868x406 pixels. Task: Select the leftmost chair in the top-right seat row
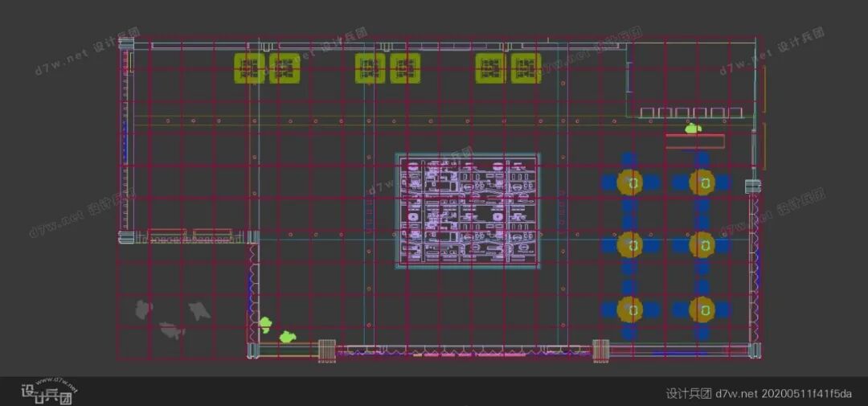coord(647,113)
